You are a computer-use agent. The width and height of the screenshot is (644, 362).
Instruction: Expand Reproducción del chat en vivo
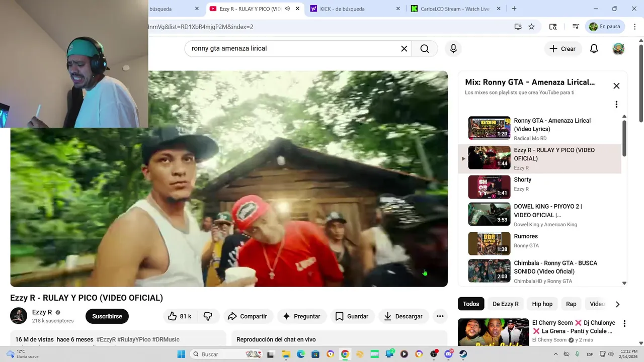point(339,339)
